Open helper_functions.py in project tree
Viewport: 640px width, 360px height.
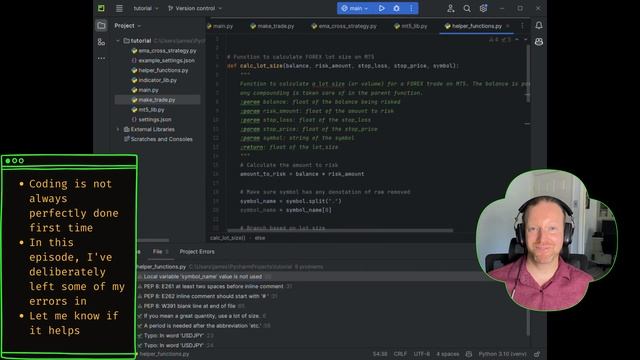160,70
